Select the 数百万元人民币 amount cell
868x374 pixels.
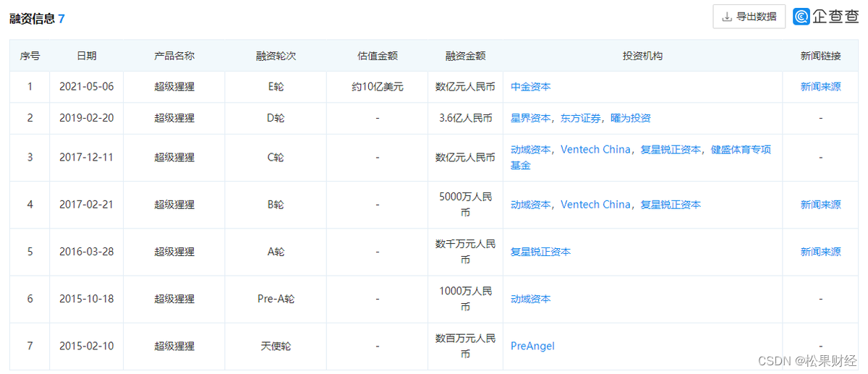pyautogui.click(x=465, y=347)
